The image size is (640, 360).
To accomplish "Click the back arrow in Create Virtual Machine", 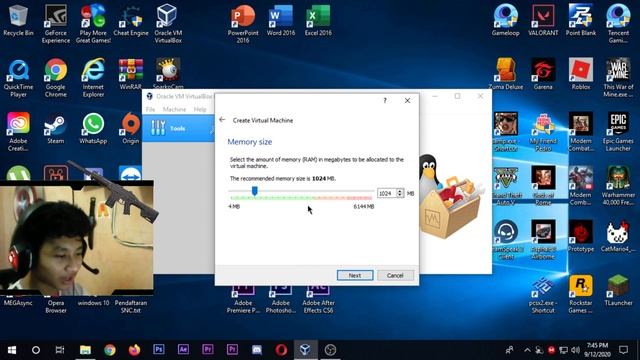I will coord(222,120).
